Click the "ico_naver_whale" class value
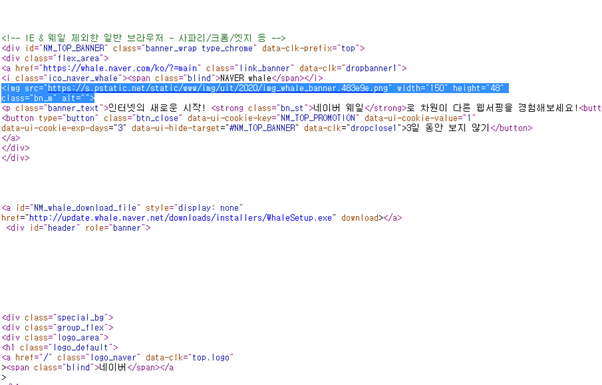602x385 pixels. coord(83,78)
